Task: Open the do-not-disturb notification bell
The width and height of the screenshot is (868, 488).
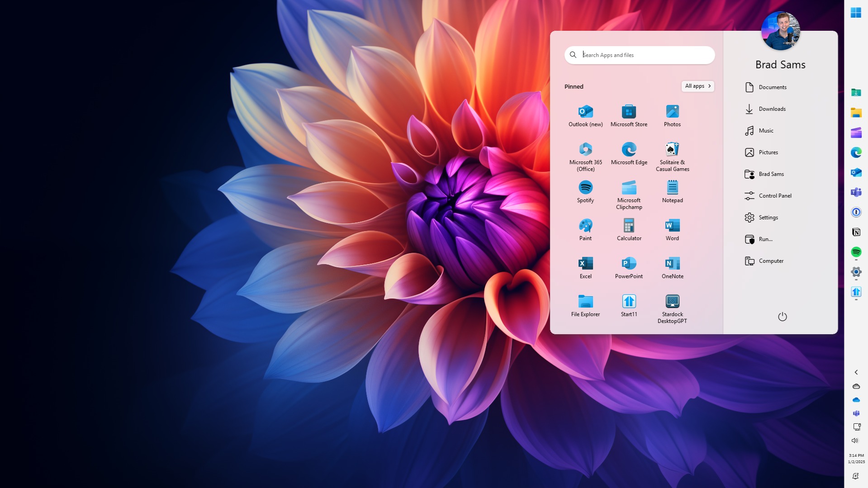Action: (855, 476)
